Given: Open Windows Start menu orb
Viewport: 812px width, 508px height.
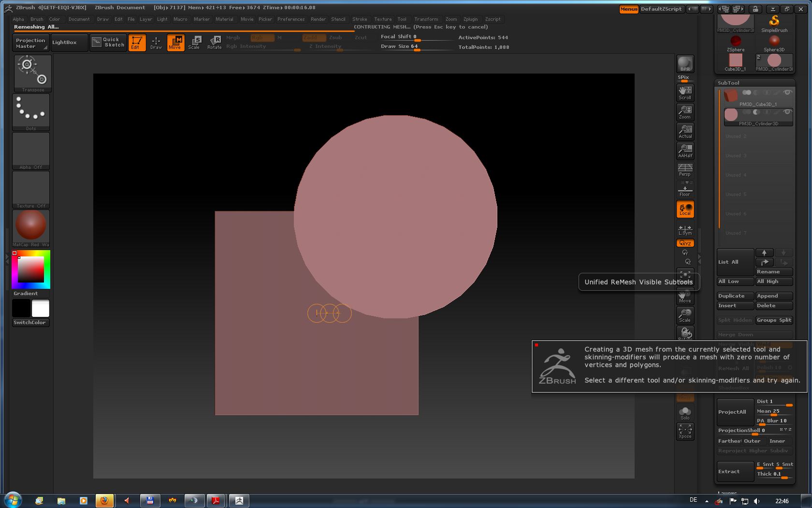Looking at the screenshot, I should click(x=13, y=500).
